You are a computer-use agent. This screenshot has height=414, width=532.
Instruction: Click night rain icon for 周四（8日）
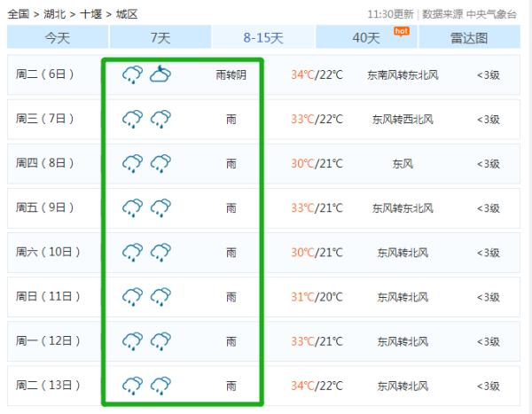pyautogui.click(x=160, y=163)
